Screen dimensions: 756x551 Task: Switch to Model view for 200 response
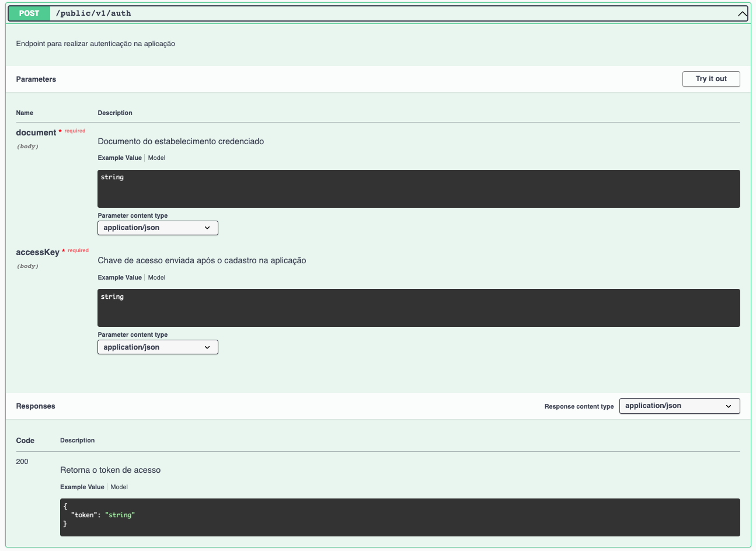[x=119, y=487]
